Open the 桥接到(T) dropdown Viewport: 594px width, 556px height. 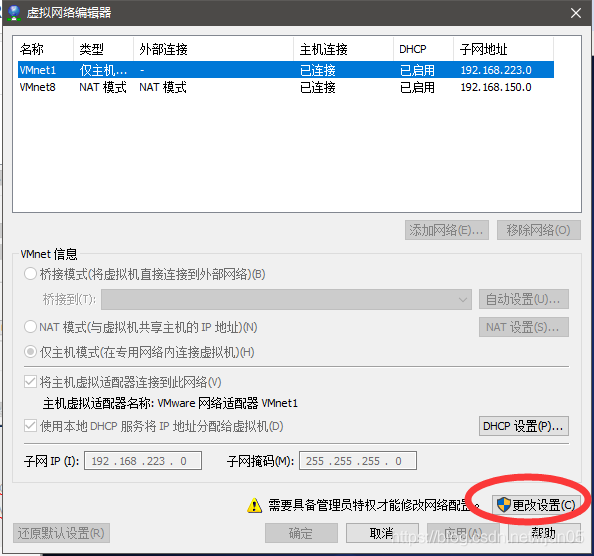(x=286, y=300)
